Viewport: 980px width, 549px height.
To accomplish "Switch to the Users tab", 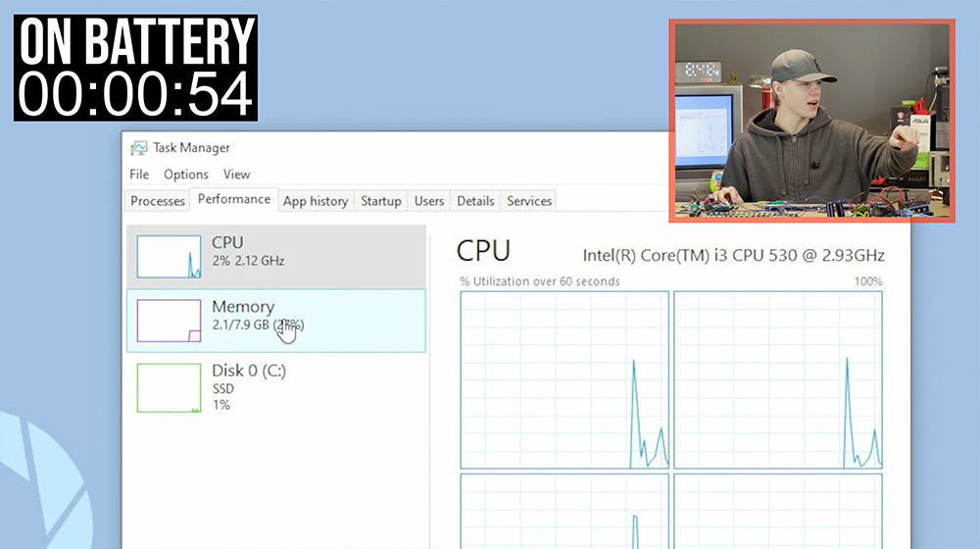I will (x=429, y=201).
